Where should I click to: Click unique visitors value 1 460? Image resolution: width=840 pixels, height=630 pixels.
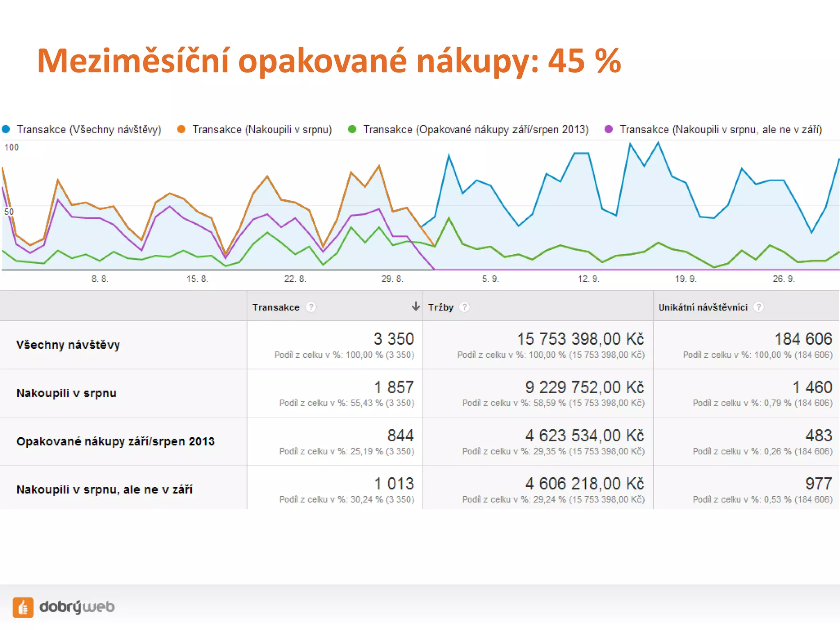tap(812, 387)
